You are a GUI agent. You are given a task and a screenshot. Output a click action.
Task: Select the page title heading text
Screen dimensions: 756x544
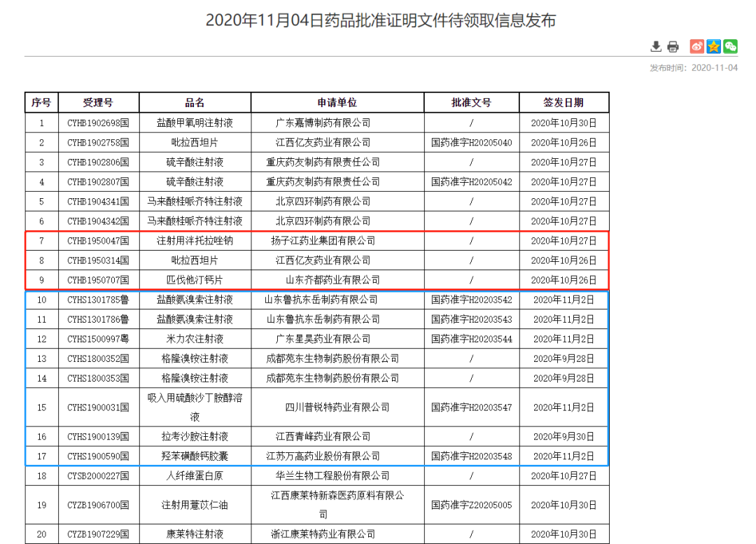(x=381, y=20)
